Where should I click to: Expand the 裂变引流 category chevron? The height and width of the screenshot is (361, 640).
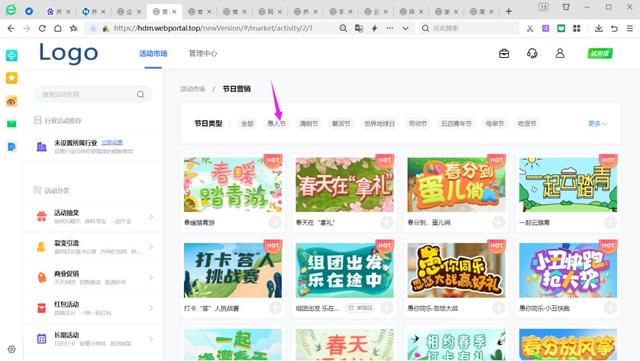point(151,247)
